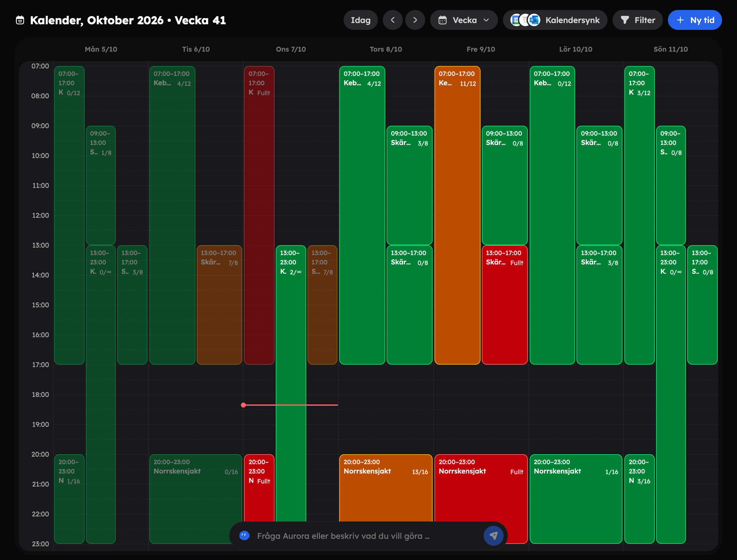Go to previous week with left chevron
The width and height of the screenshot is (737, 560).
tap(392, 20)
